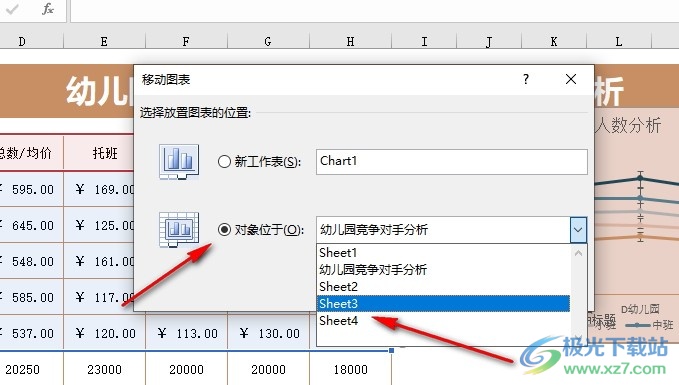Select the 新工作表 radio option
Image resolution: width=679 pixels, height=385 pixels.
click(224, 162)
